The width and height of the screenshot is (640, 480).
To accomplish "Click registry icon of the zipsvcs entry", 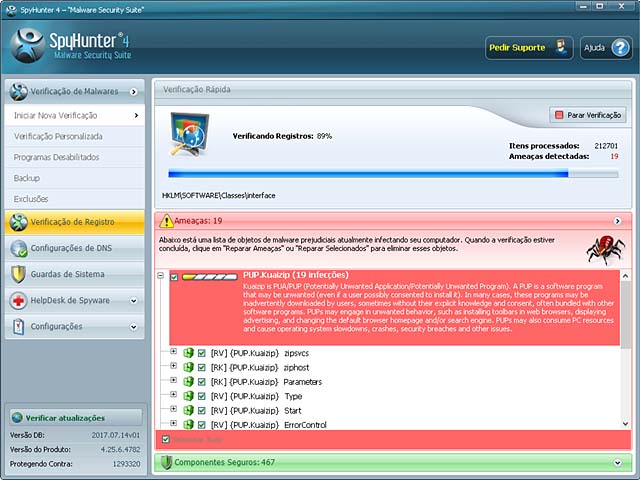I will point(188,353).
